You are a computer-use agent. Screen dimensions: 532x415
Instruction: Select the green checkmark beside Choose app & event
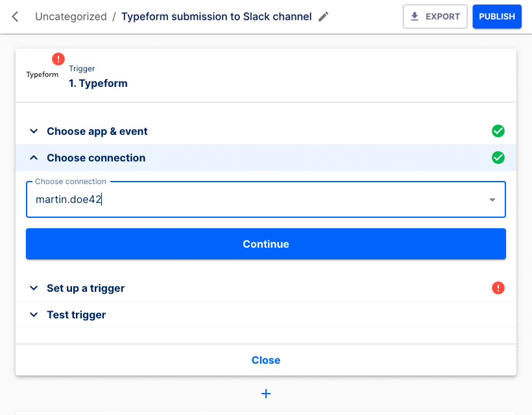(x=498, y=131)
